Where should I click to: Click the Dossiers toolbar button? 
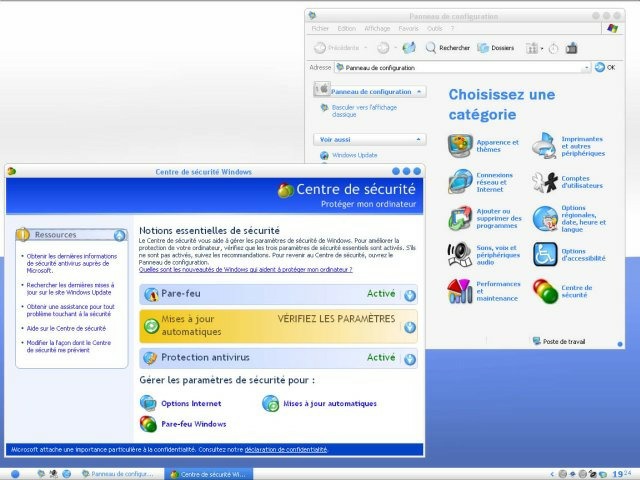point(496,48)
